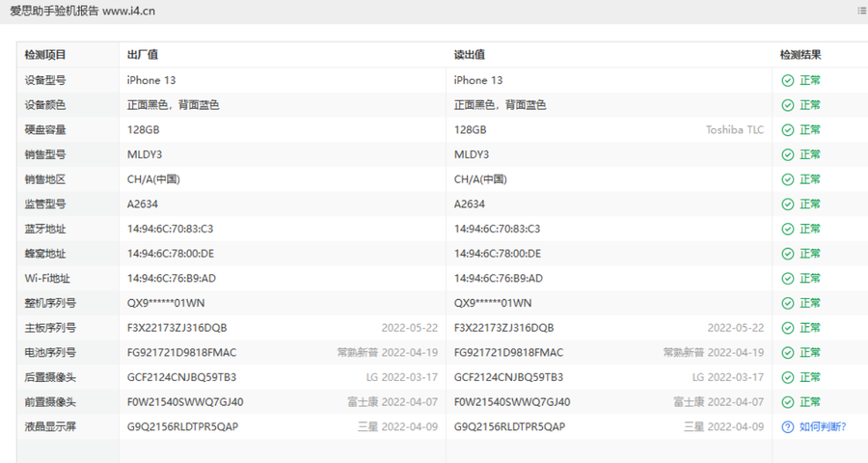
Task: Click factory regulatory model A2634
Action: (143, 204)
